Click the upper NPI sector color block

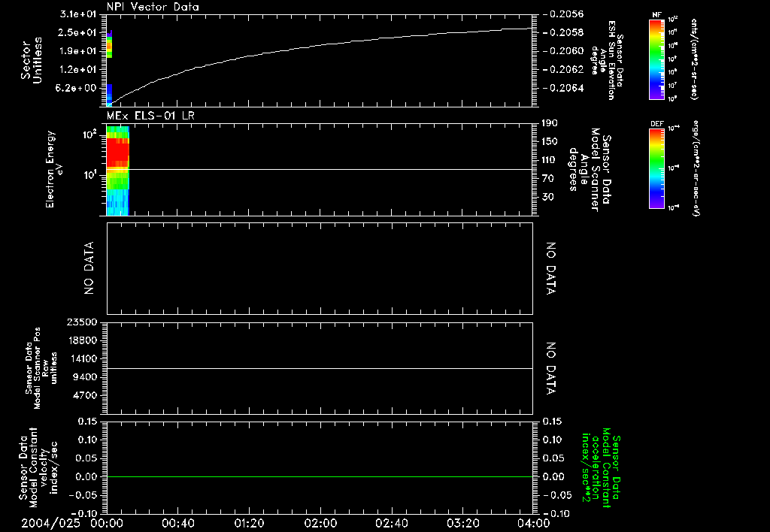click(110, 44)
